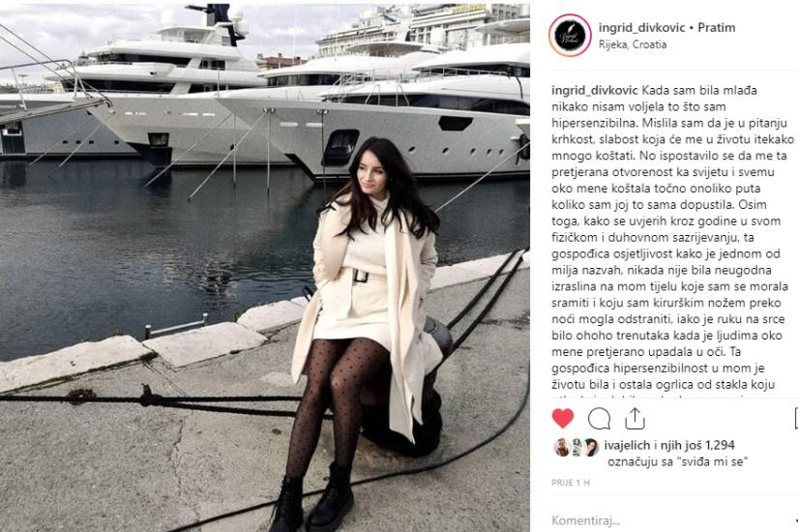Click the woman in the post photo
The width and height of the screenshot is (798, 532).
pos(364,331)
